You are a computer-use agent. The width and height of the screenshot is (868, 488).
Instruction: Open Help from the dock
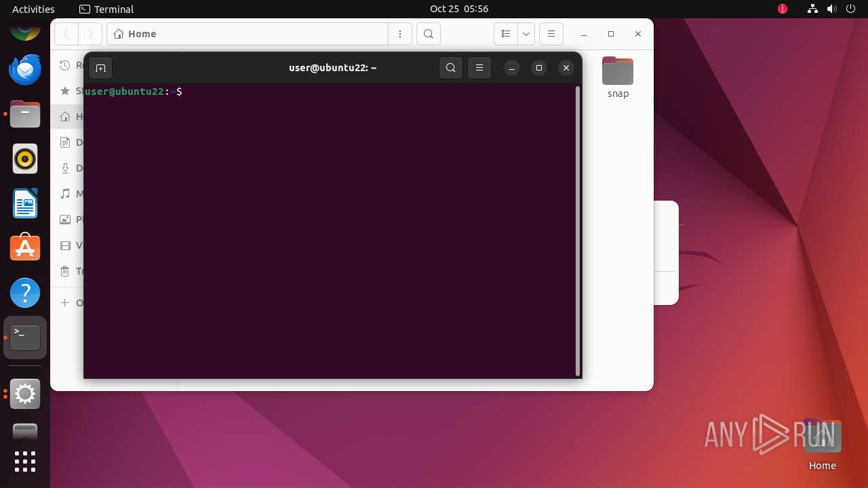click(x=25, y=293)
